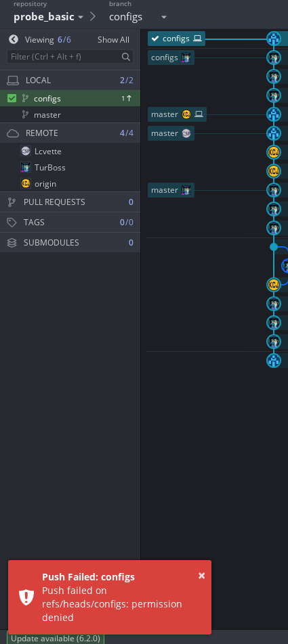The height and width of the screenshot is (644, 288).
Task: Click the stacked layers icon beside SUBMODULES
Action: click(x=12, y=243)
